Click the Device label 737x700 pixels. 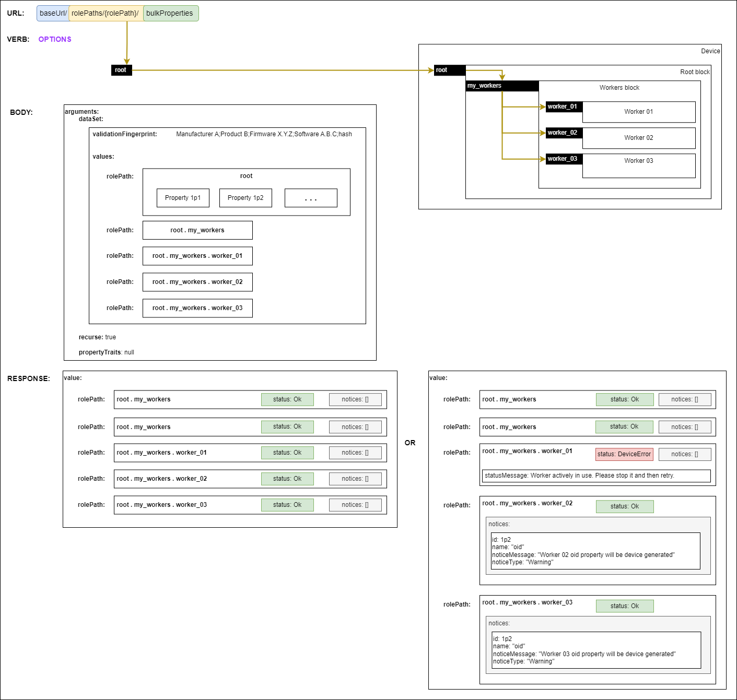(710, 51)
